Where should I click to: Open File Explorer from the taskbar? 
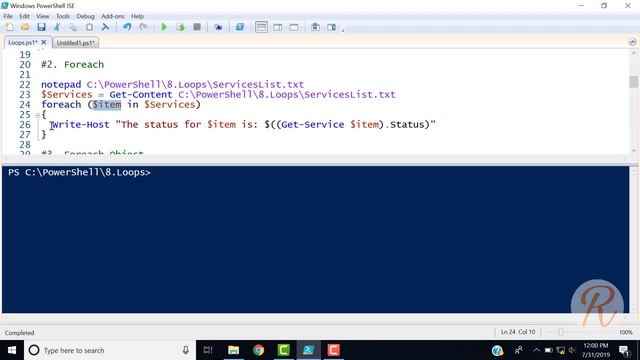[233, 350]
